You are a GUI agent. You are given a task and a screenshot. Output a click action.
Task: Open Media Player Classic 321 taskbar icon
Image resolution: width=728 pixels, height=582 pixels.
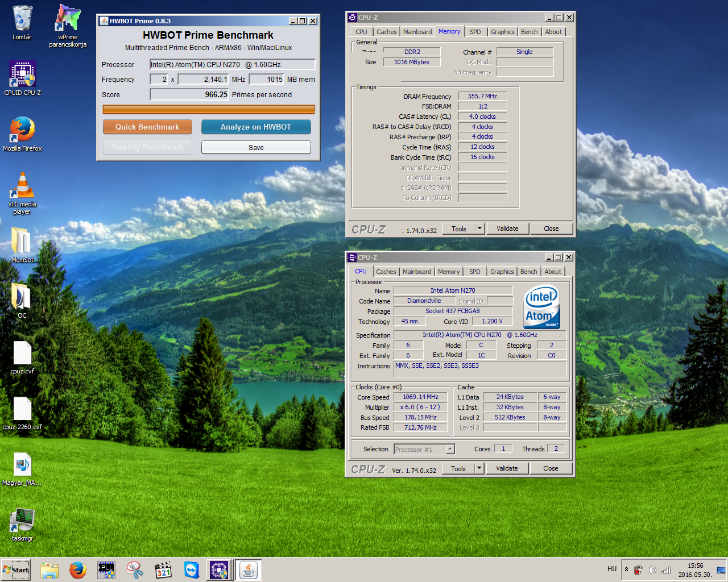click(163, 569)
